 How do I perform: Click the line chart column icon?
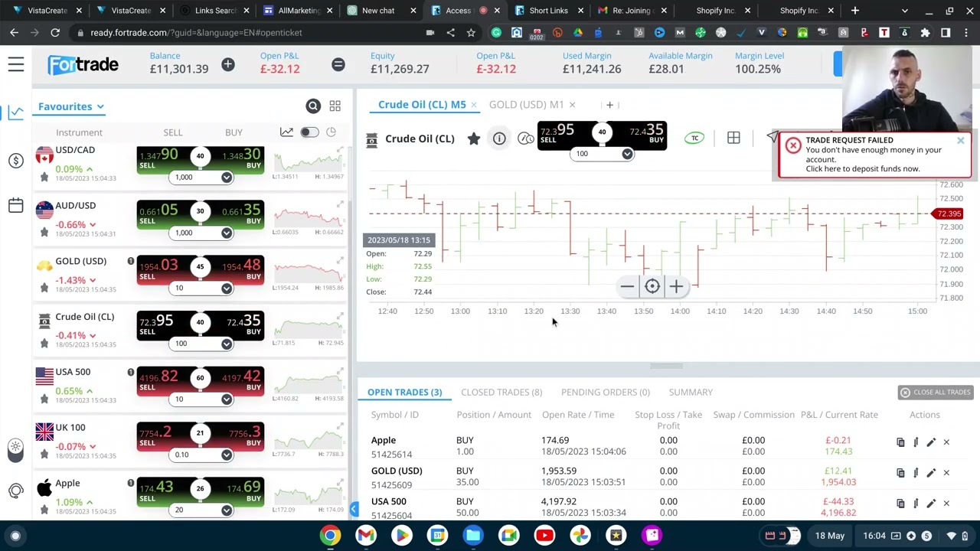pos(286,132)
